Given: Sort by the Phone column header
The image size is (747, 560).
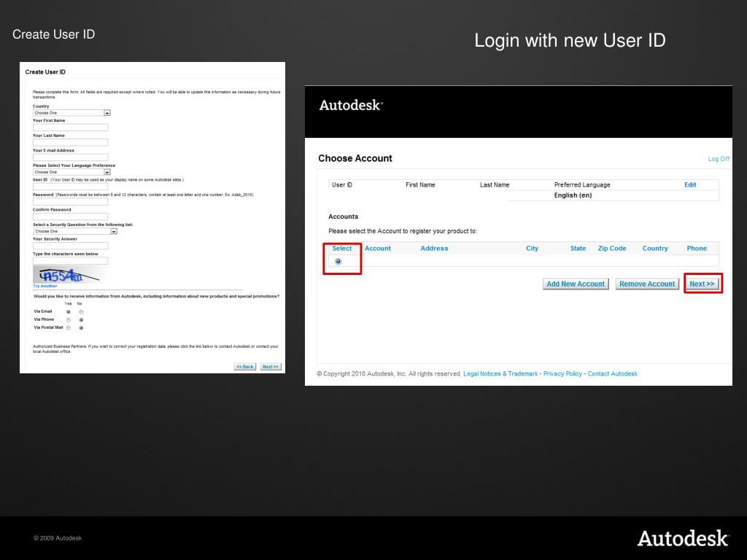Looking at the screenshot, I should [x=697, y=249].
